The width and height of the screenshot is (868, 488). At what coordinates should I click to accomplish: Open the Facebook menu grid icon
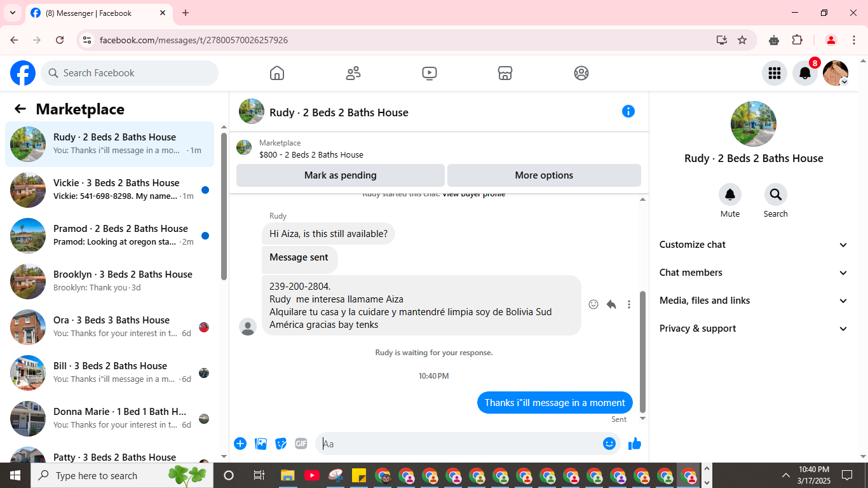tap(775, 73)
